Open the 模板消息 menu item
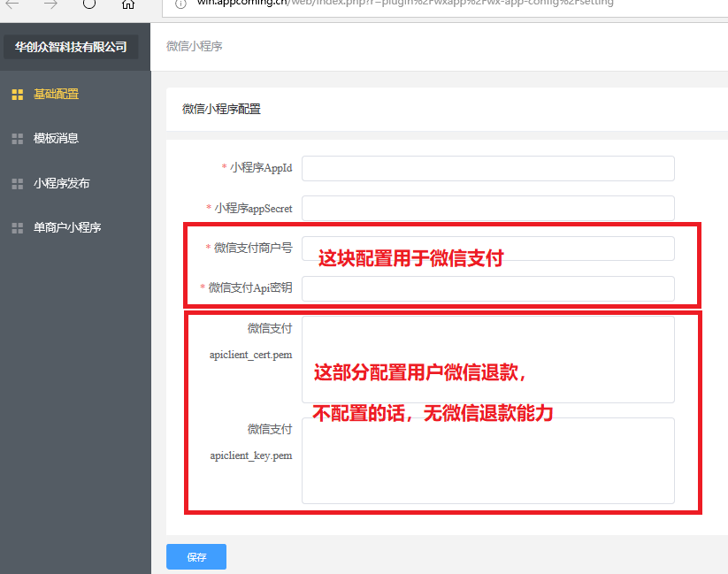 coord(57,138)
